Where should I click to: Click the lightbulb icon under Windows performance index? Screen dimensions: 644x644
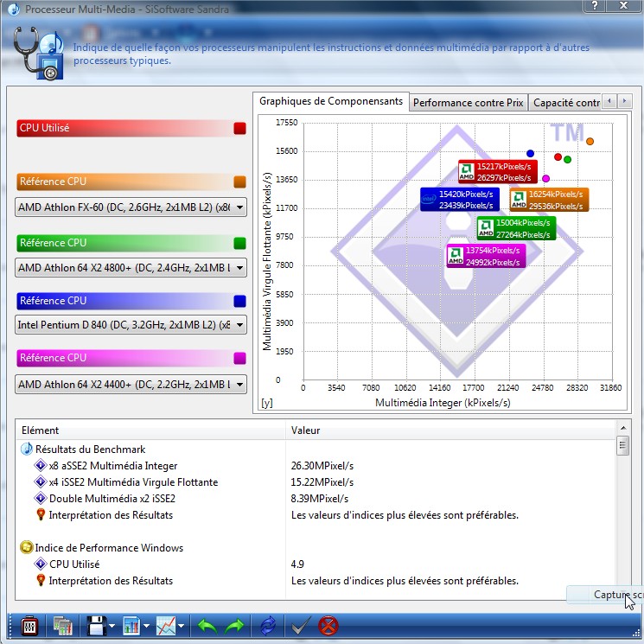pyautogui.click(x=41, y=580)
